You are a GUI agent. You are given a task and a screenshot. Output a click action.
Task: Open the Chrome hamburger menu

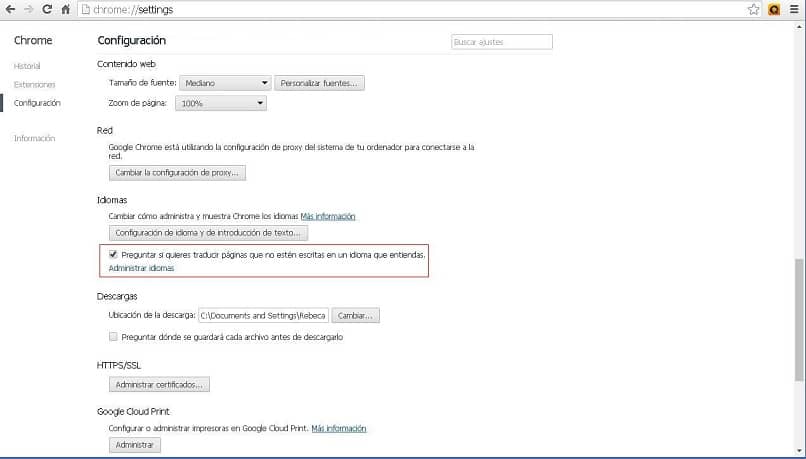(x=794, y=9)
